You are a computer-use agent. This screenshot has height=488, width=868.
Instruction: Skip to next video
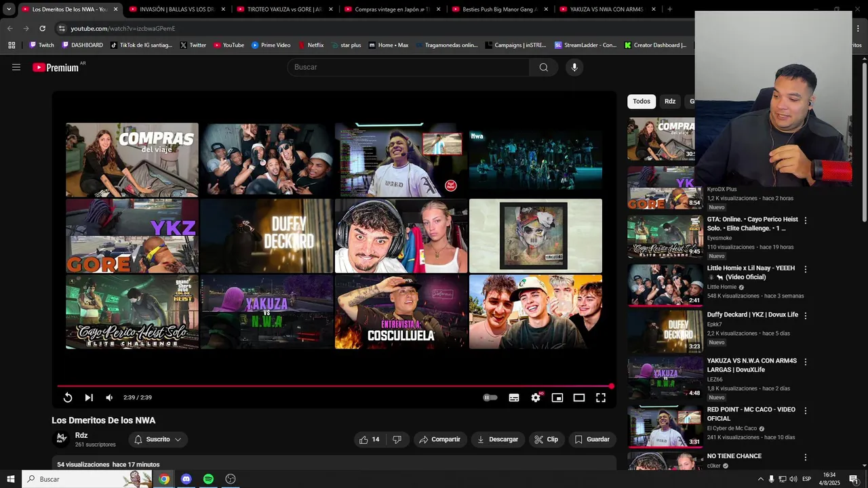(89, 398)
